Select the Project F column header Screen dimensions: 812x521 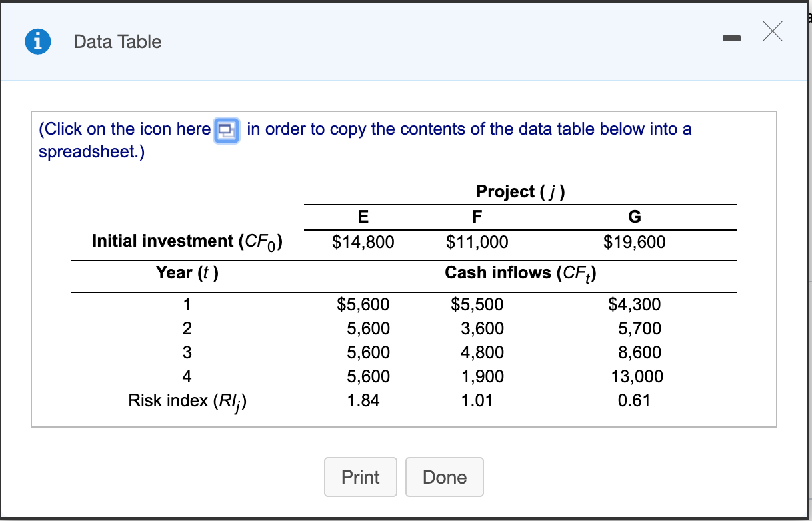pyautogui.click(x=477, y=217)
